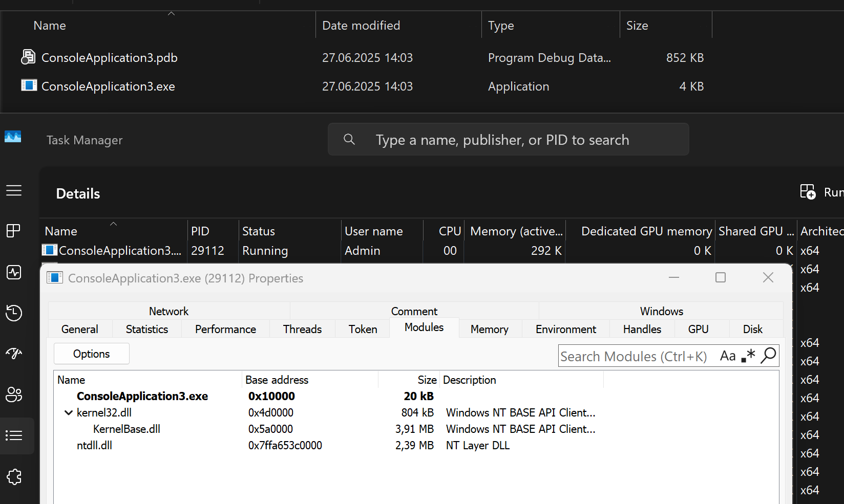Open the Services puzzle-piece sidebar icon

[x=14, y=477]
